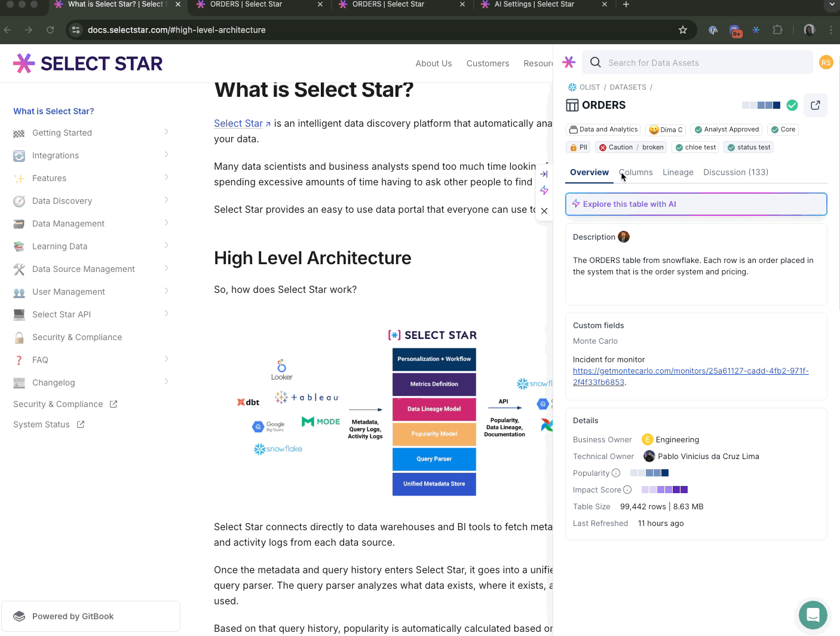The width and height of the screenshot is (840, 636).
Task: Open the chat support bubble
Action: pyautogui.click(x=813, y=614)
